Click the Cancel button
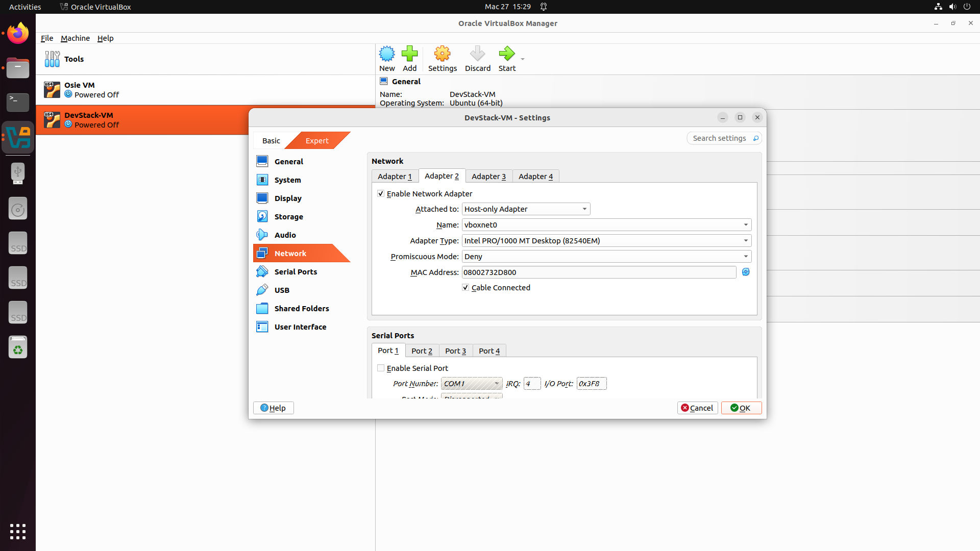 tap(697, 408)
